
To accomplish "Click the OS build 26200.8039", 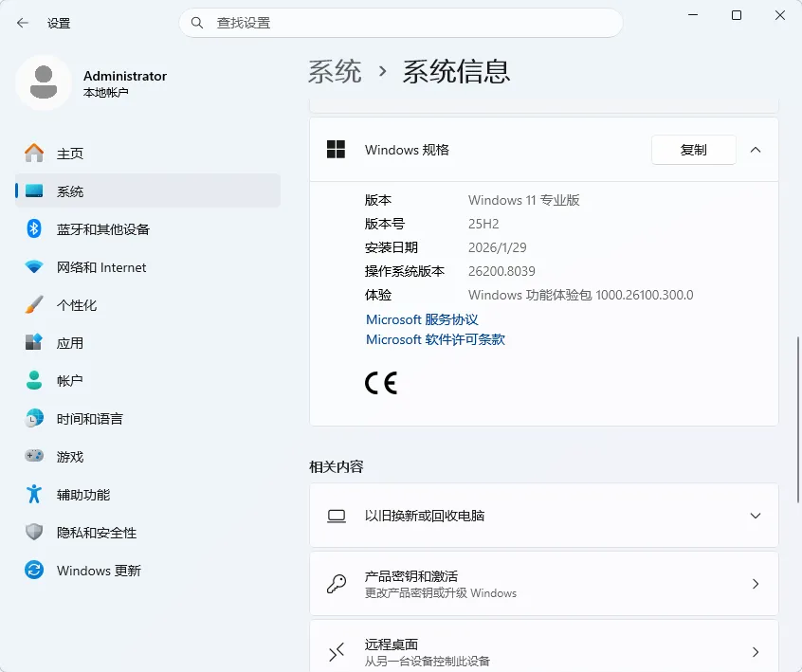I will pos(501,271).
